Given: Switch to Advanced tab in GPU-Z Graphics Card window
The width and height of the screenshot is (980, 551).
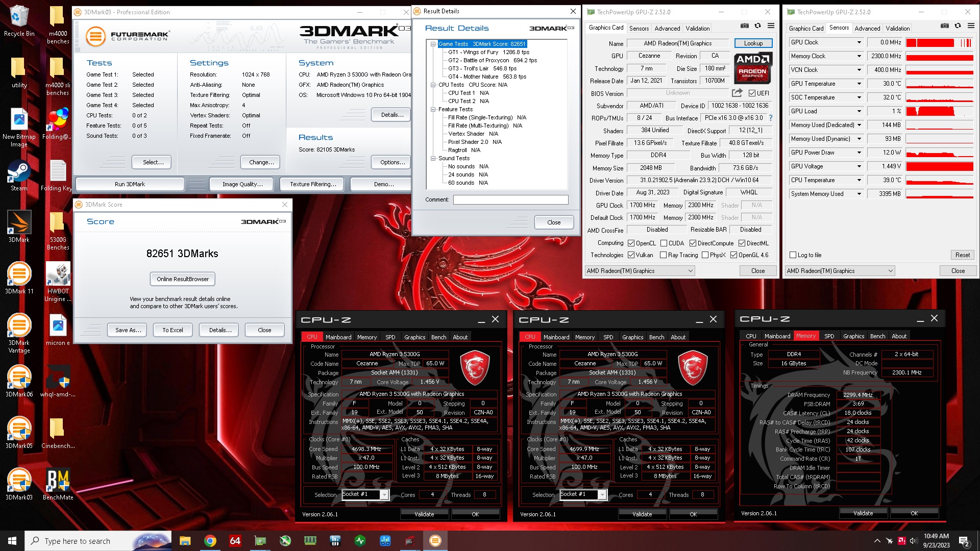Looking at the screenshot, I should tap(667, 29).
